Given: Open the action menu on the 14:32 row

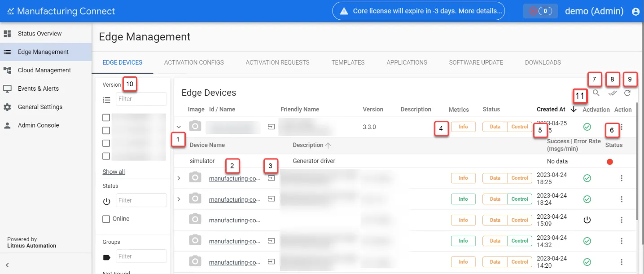Looking at the screenshot, I should tap(622, 241).
